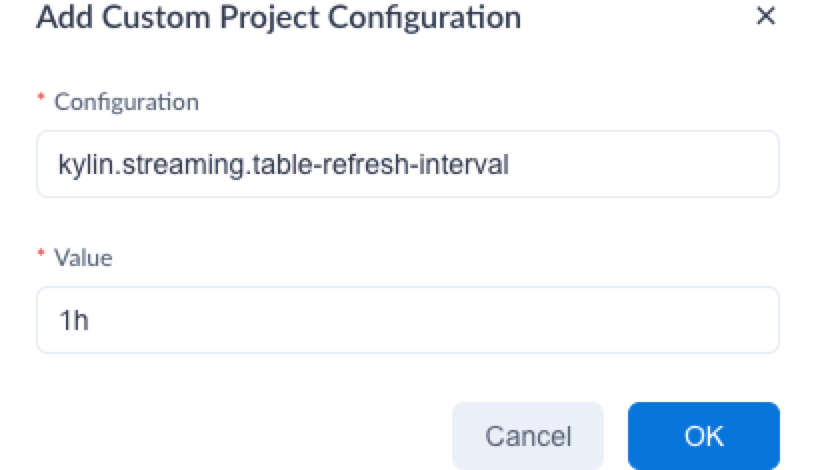Focus the Value input field
Screen dimensions: 816x470
407,320
